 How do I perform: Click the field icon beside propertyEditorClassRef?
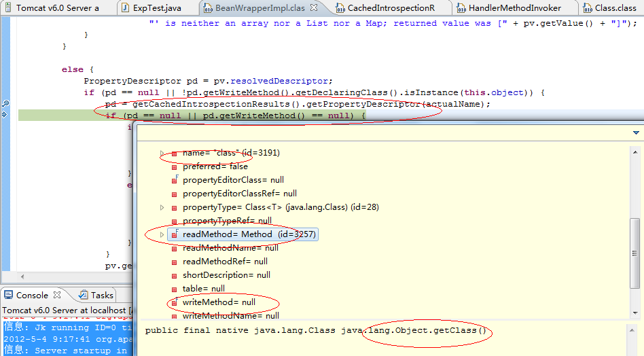coord(174,194)
